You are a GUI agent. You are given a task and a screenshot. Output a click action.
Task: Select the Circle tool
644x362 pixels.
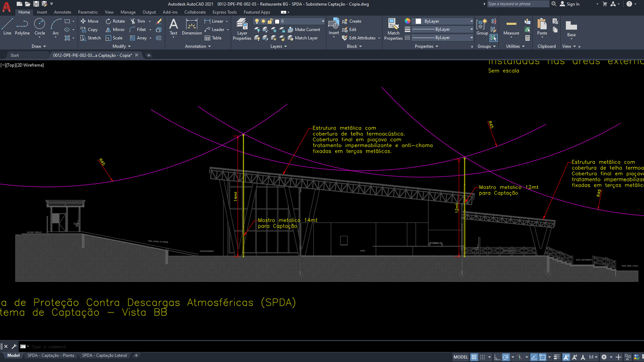40,27
